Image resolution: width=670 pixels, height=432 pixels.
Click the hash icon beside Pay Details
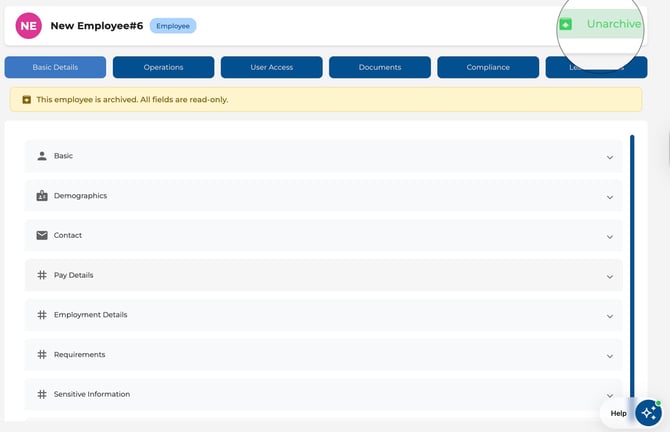(42, 275)
